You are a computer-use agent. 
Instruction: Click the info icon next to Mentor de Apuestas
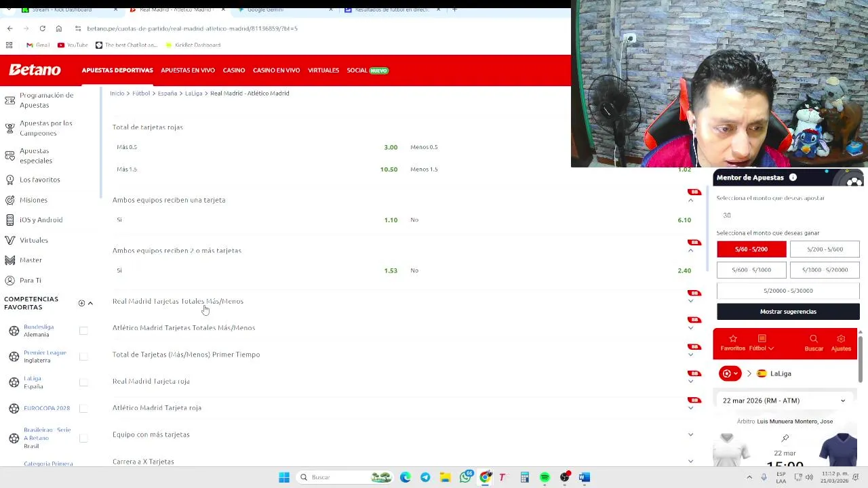click(793, 178)
